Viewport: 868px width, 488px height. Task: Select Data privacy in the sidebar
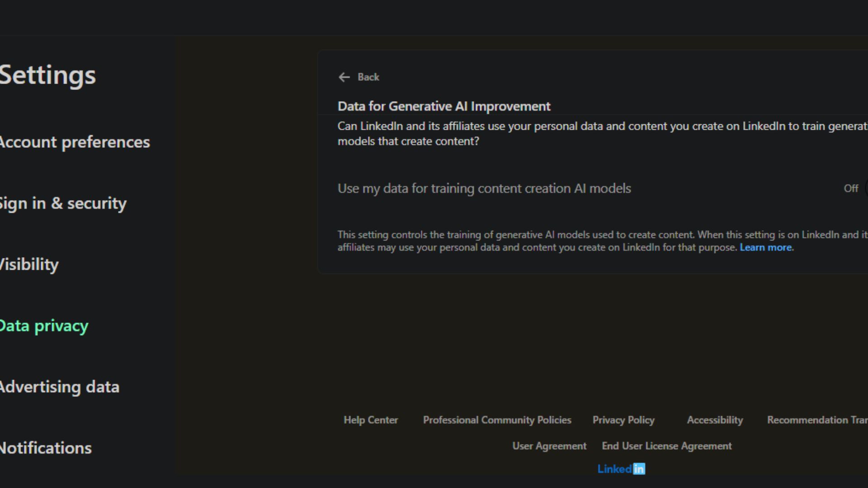click(44, 326)
